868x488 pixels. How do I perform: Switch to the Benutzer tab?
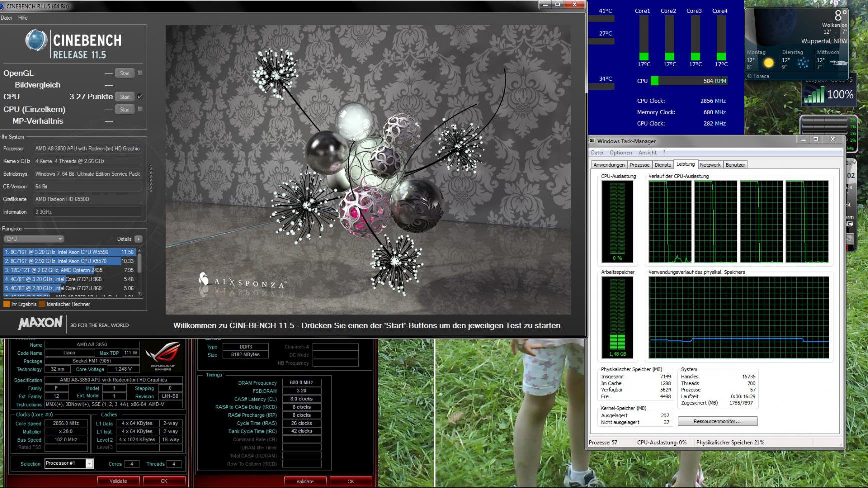point(735,165)
